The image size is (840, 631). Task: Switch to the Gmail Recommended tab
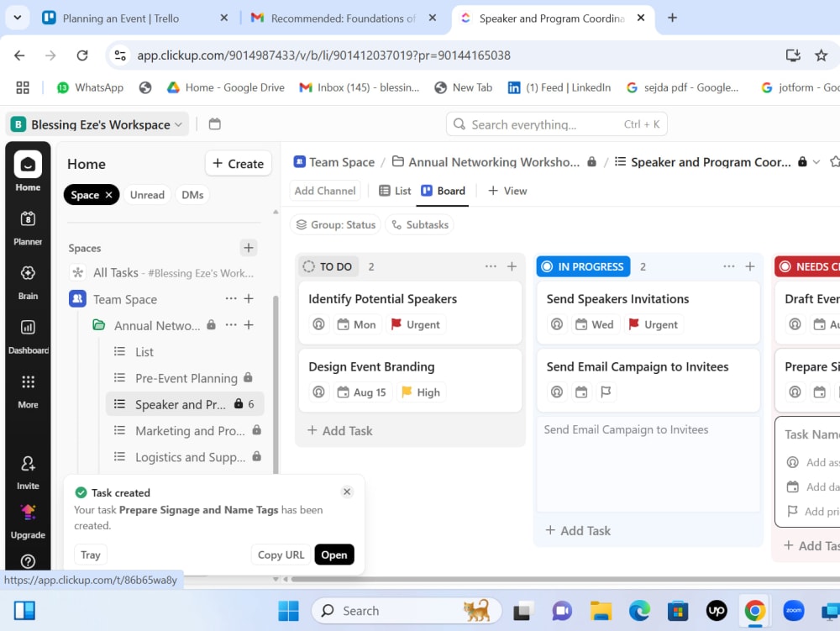343,18
